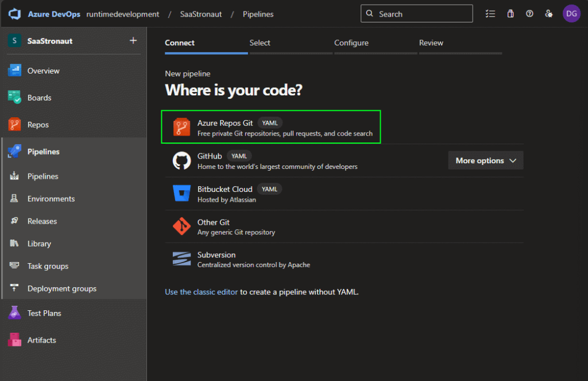This screenshot has height=381, width=588.
Task: Click the Azure DevOps logo icon
Action: click(15, 14)
